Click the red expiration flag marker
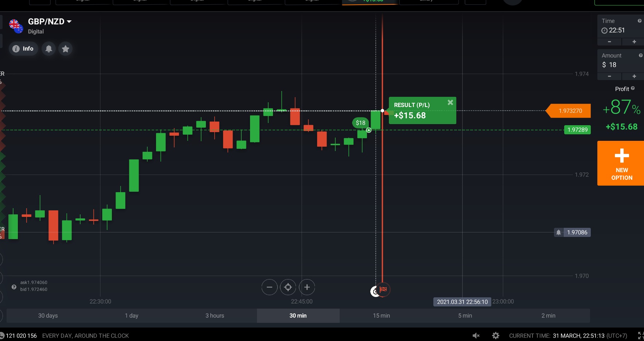Image resolution: width=644 pixels, height=341 pixels. click(x=383, y=290)
